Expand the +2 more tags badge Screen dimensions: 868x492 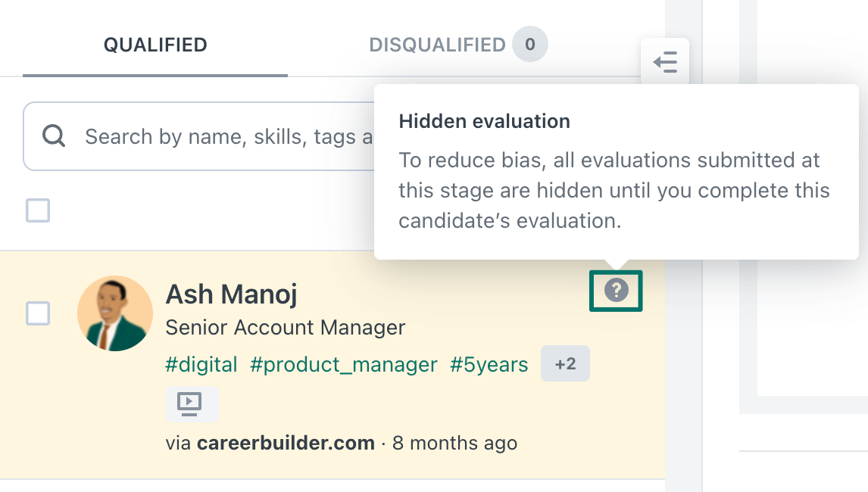[565, 363]
